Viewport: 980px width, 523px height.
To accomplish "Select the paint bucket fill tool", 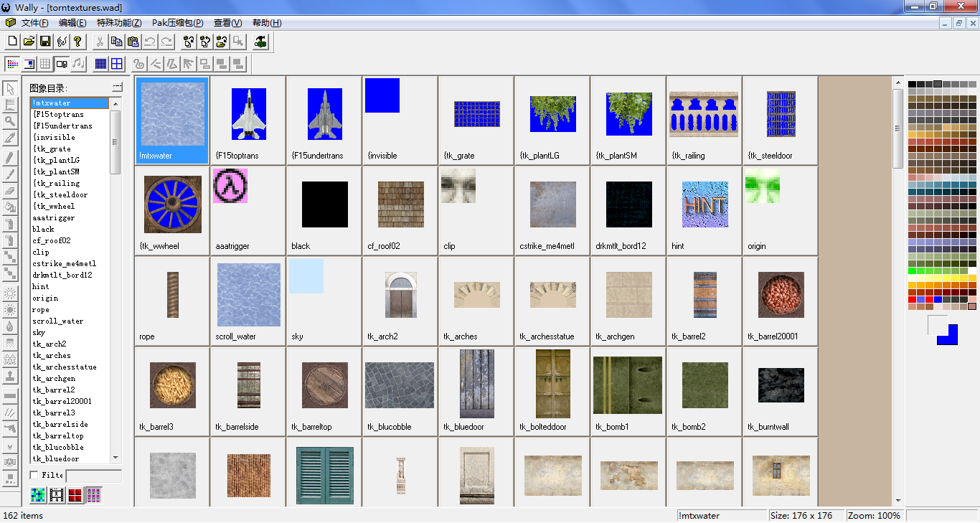I will 10,207.
